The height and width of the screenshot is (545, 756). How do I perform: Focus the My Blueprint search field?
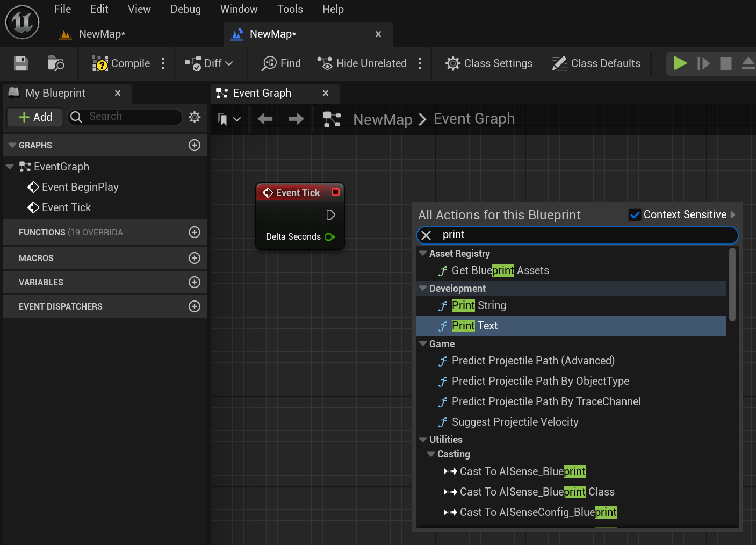[125, 117]
